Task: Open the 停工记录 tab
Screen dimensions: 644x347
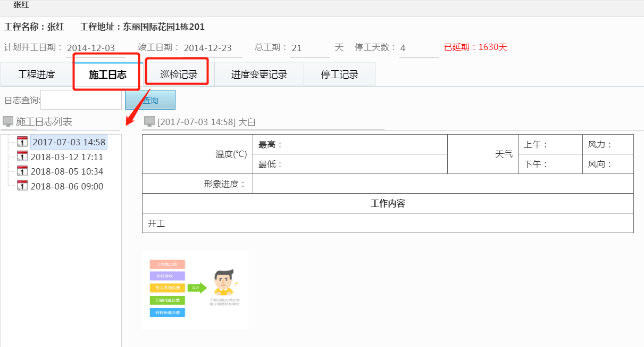Action: click(x=339, y=74)
